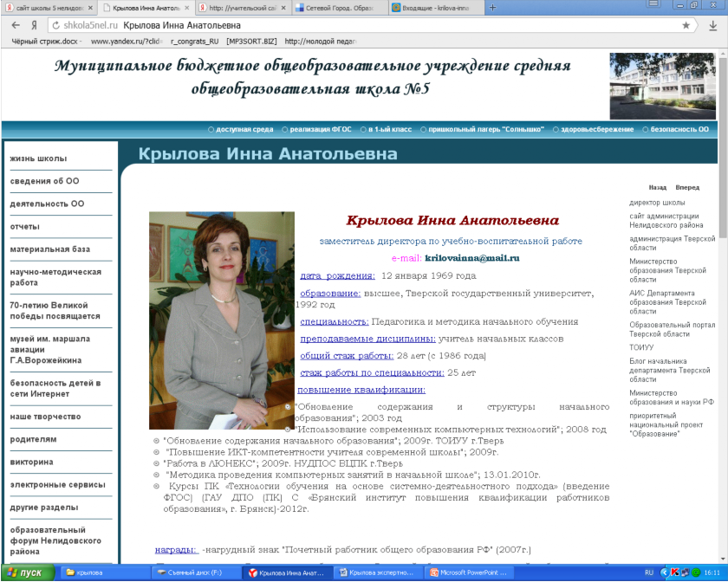Select 'жизнь школы' in the left sidebar
Screen dimensions: 728x582
click(x=38, y=158)
